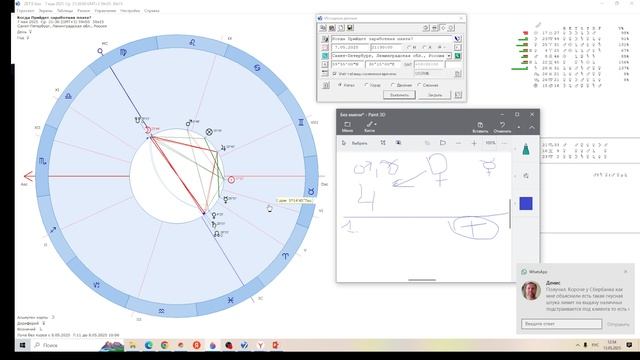Image resolution: width=640 pixels, height=360 pixels.
Task: Click Paint 3D magic select icon
Action: pos(398,143)
